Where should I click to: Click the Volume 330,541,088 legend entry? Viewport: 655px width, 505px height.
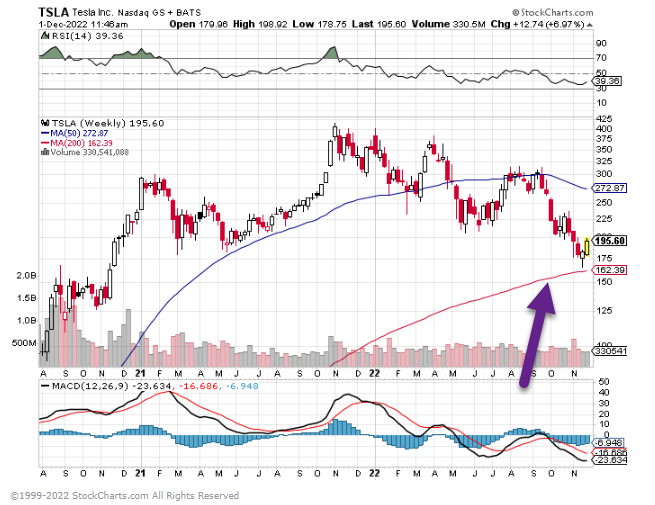click(89, 152)
